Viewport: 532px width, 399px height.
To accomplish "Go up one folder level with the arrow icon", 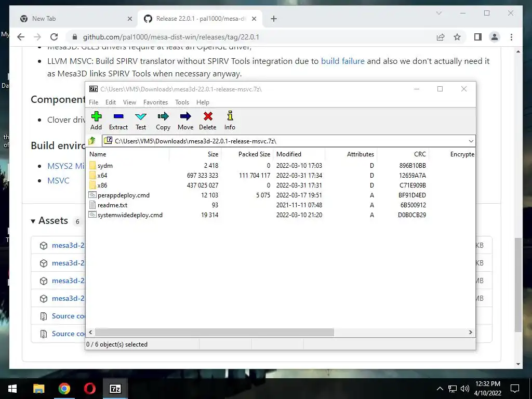I will click(x=92, y=140).
